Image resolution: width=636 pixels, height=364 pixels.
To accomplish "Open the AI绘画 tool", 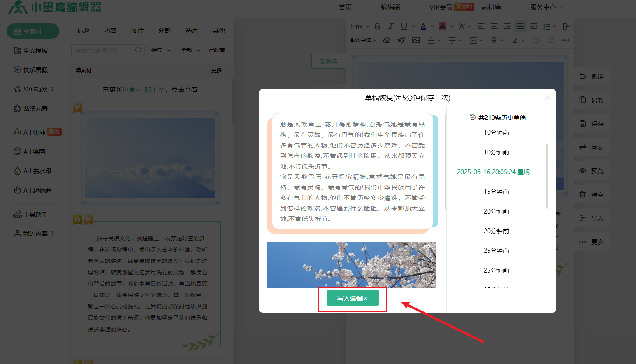I will click(x=29, y=151).
